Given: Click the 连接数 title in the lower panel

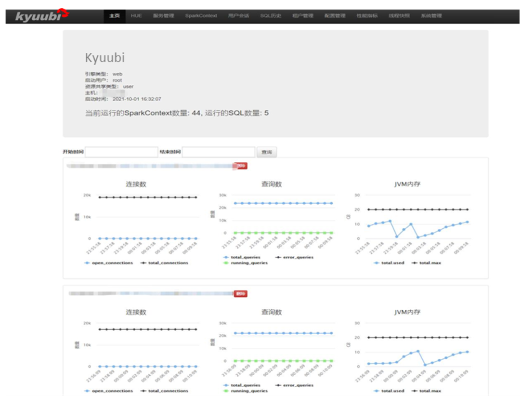Looking at the screenshot, I should coord(136,312).
